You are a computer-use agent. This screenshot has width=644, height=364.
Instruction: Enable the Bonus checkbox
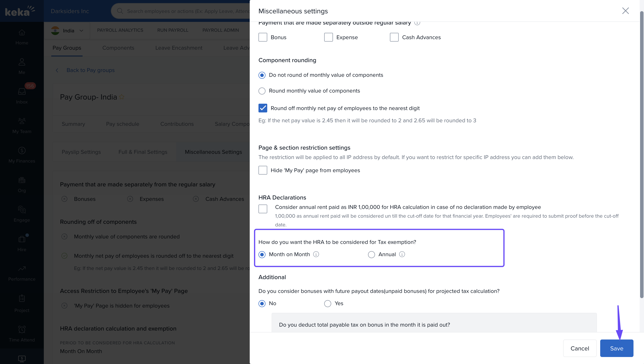tap(263, 37)
